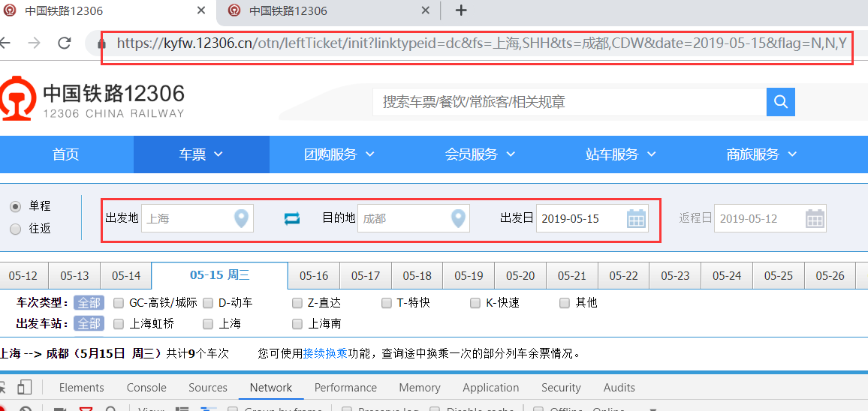Toggle DevTools device toolbar icon
This screenshot has width=868, height=411.
coord(24,387)
